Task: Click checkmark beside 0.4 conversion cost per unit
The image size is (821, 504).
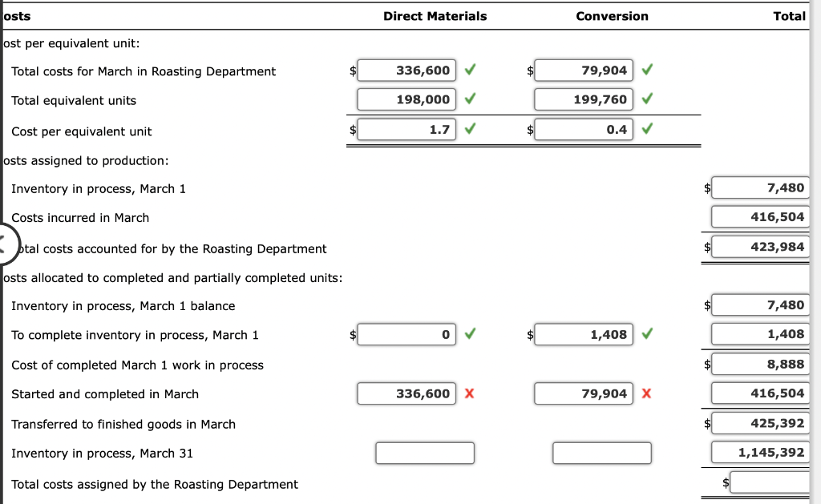Action: click(x=646, y=129)
